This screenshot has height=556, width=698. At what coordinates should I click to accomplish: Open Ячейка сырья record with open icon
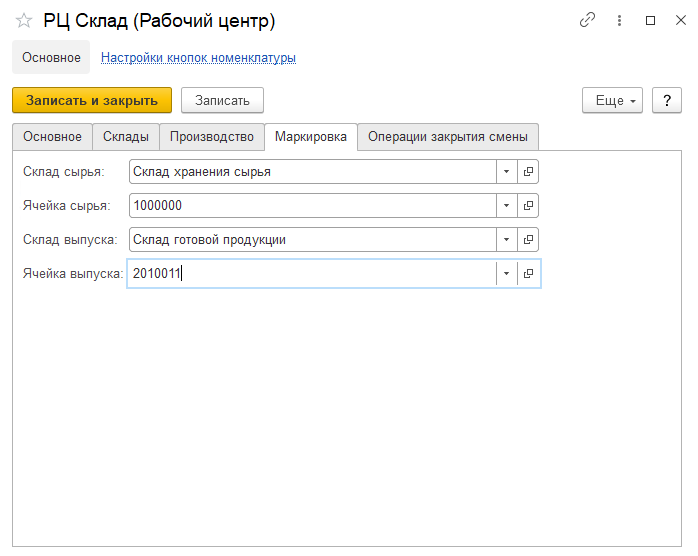coord(529,205)
